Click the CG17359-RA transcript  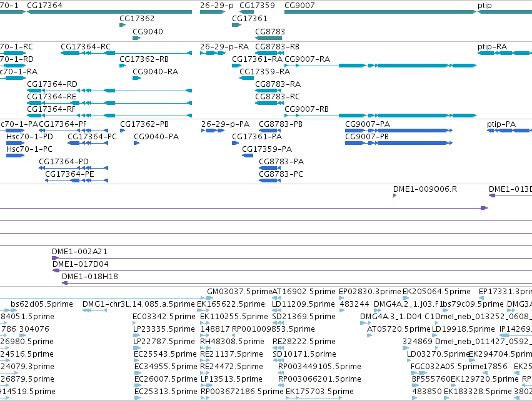tap(247, 78)
